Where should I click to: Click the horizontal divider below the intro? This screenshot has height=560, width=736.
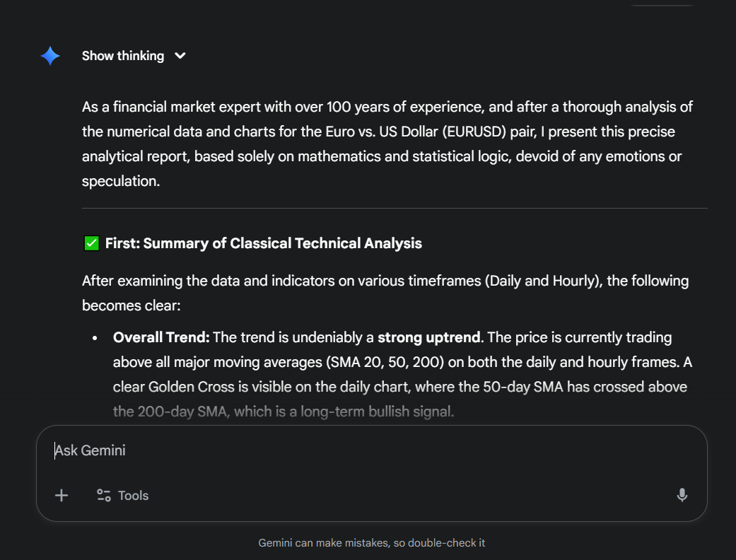(395, 209)
